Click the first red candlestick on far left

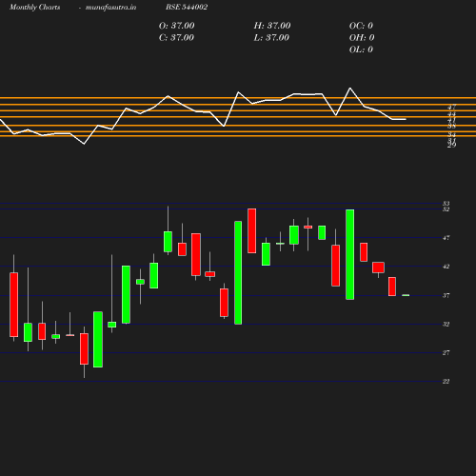13,305
